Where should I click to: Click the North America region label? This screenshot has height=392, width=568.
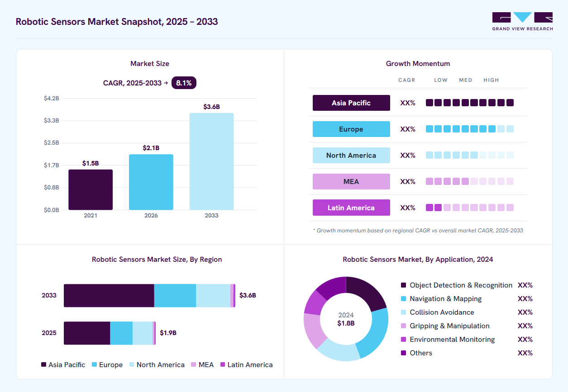coord(351,155)
